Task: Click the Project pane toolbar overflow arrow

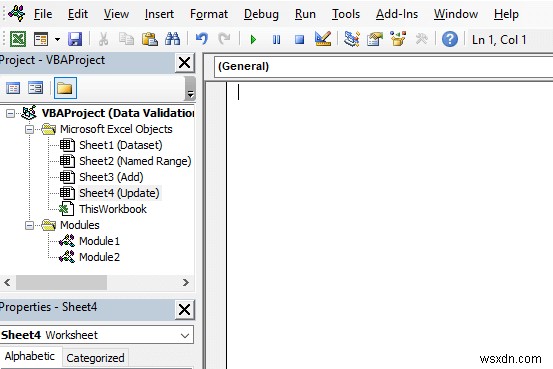Action: 190,89
